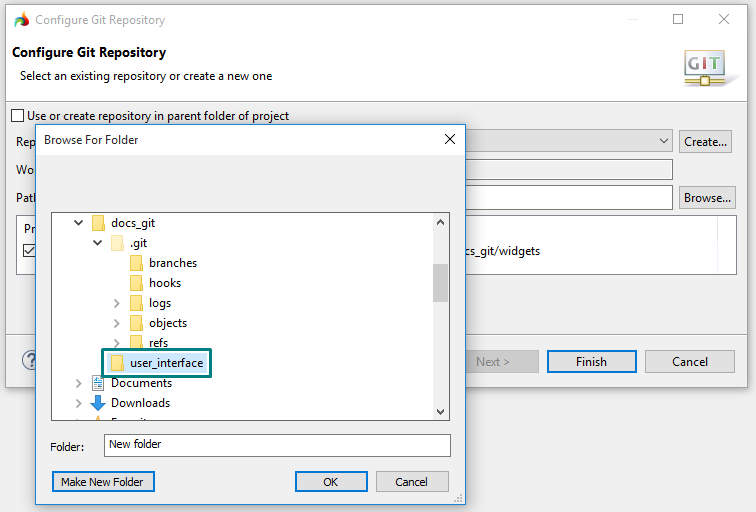Click OK in Browse For Folder

331,482
